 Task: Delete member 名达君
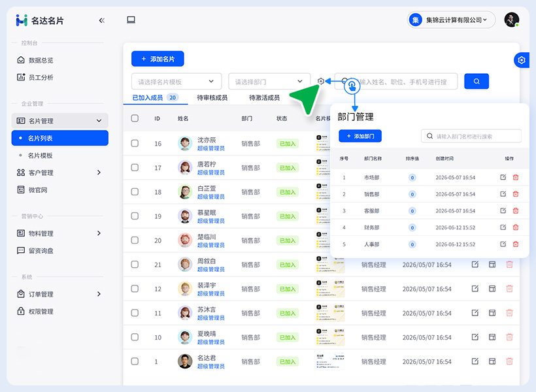click(509, 361)
